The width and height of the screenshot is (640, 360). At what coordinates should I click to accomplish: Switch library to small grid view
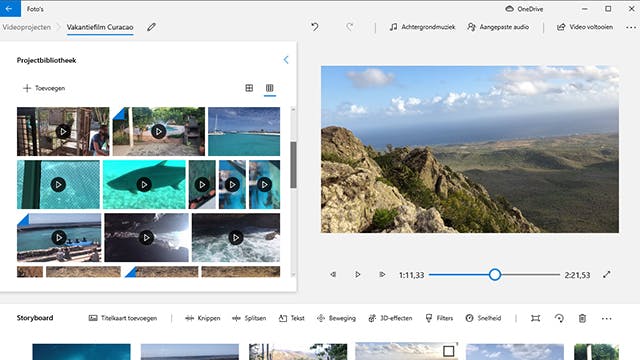pyautogui.click(x=269, y=88)
